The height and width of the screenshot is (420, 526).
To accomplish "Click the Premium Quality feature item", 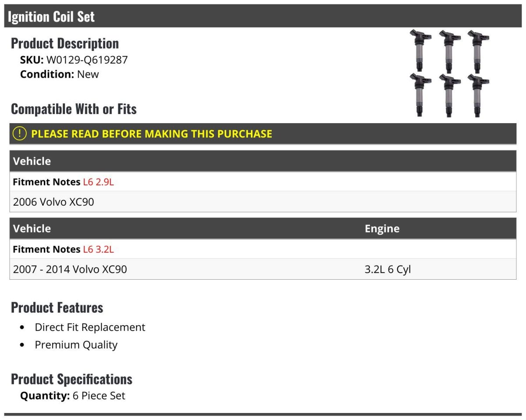I will [76, 345].
